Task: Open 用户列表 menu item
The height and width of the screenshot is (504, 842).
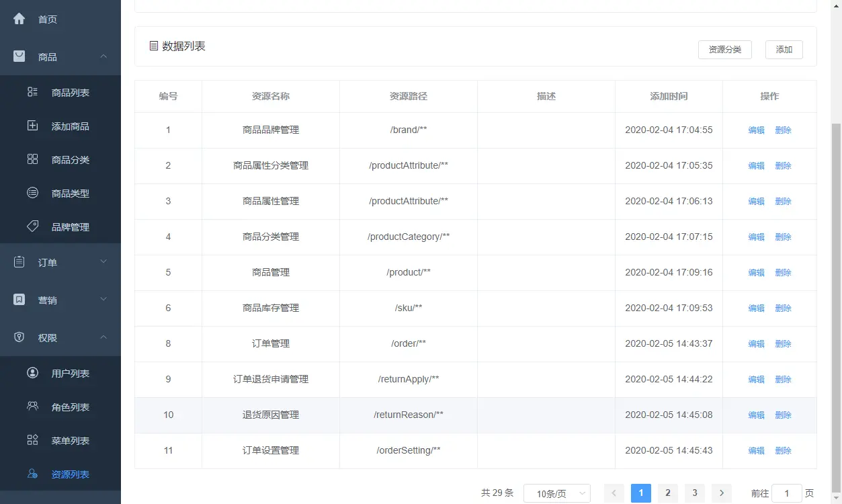Action: click(60, 373)
